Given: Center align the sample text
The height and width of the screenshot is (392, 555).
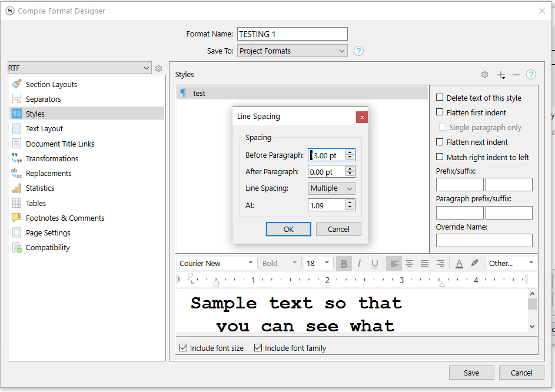Looking at the screenshot, I should coord(409,264).
